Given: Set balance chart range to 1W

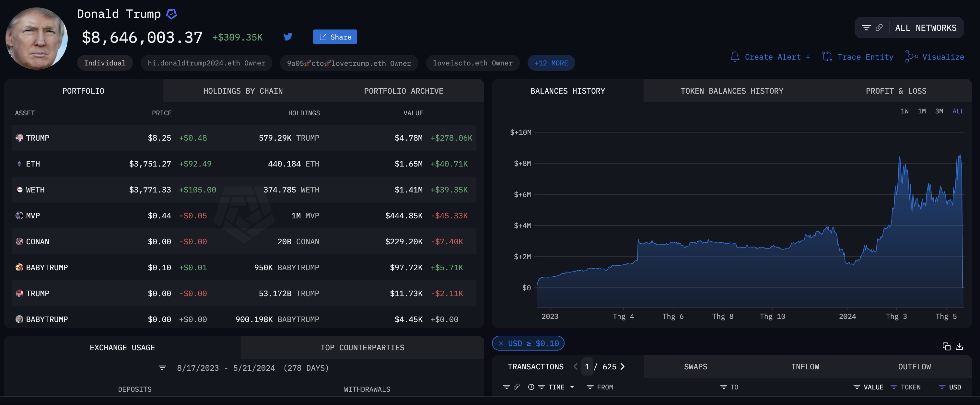Looking at the screenshot, I should [905, 111].
